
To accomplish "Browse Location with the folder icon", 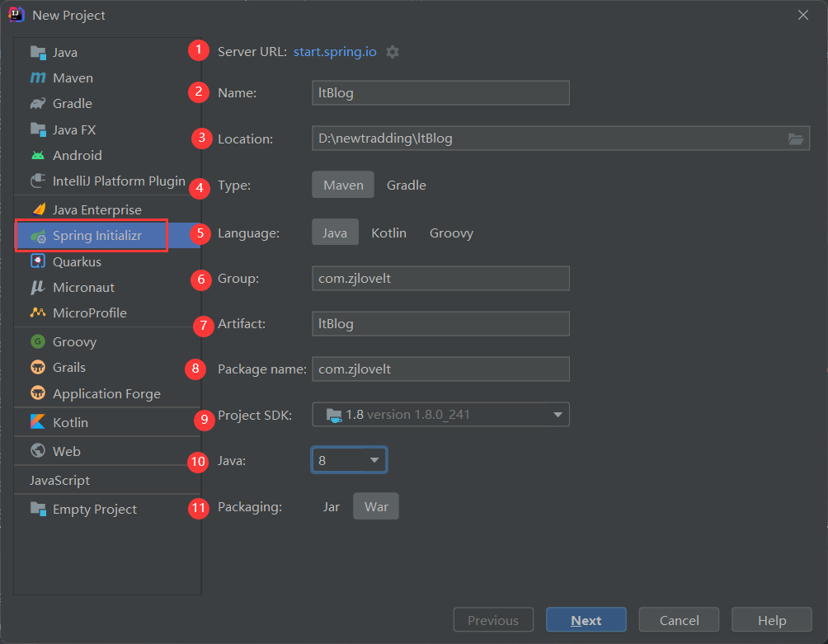I will [796, 139].
